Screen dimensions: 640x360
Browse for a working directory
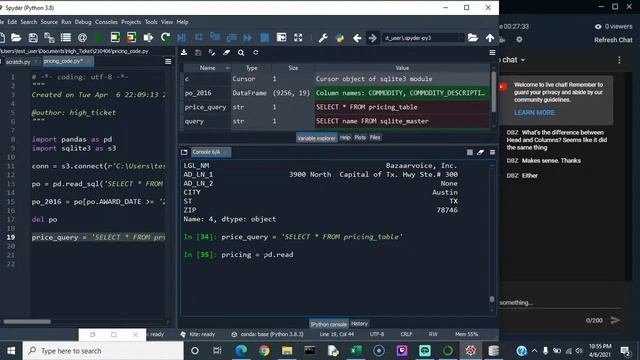coord(473,38)
